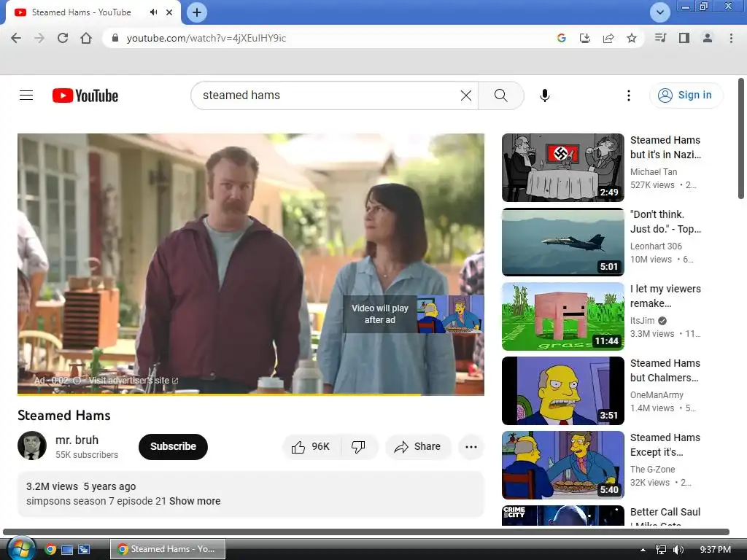Viewport: 747px width, 560px height.
Task: Open Steamed Hams Except it's video title
Action: click(x=665, y=445)
